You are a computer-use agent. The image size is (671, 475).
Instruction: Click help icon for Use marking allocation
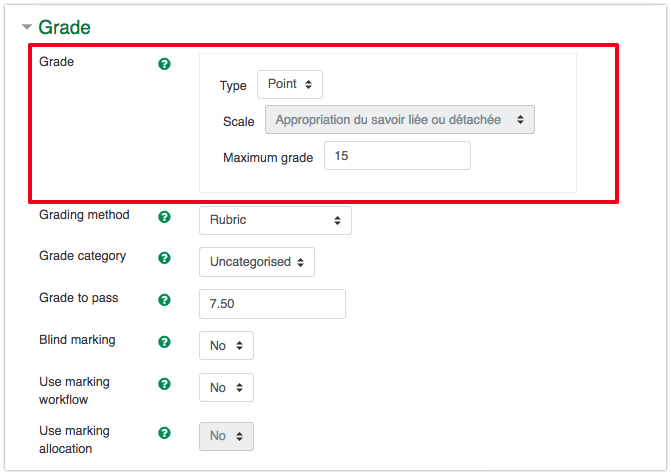164,433
